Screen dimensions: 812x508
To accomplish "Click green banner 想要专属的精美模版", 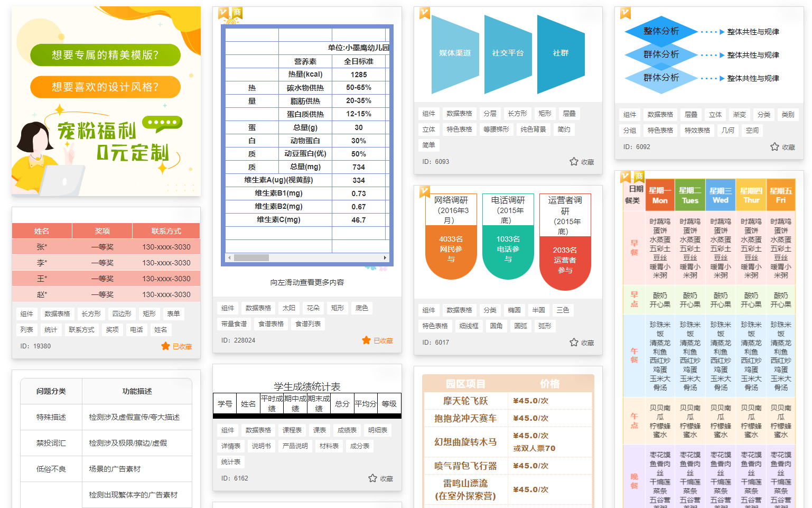I will (106, 55).
